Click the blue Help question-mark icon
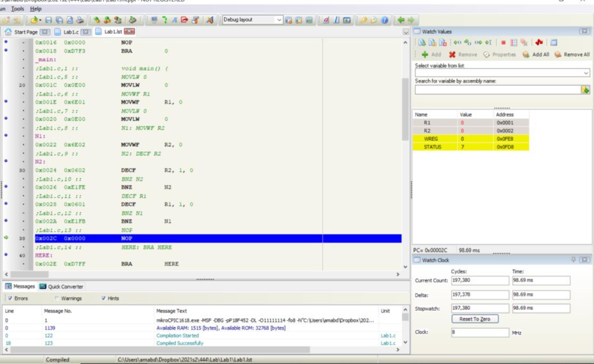 click(384, 20)
